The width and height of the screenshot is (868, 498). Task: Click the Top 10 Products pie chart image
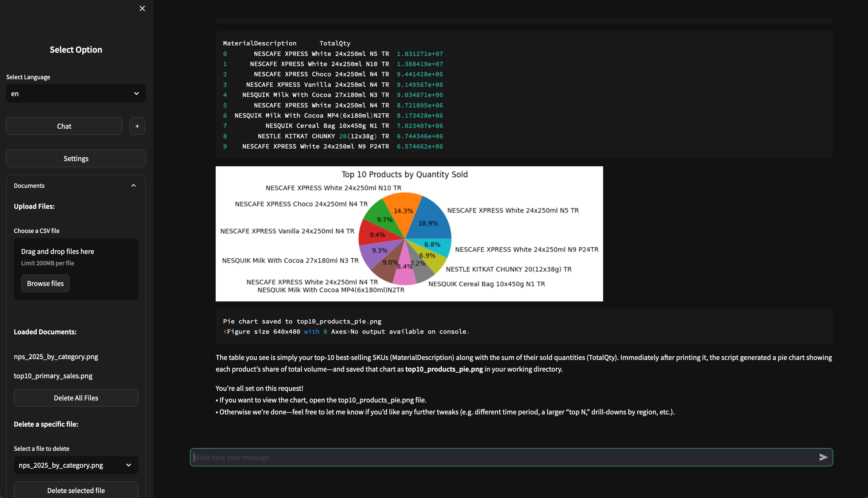[x=409, y=234]
